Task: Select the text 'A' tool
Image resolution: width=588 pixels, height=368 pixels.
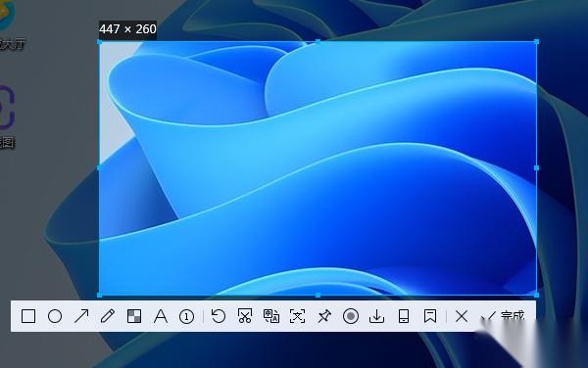Action: tap(161, 316)
